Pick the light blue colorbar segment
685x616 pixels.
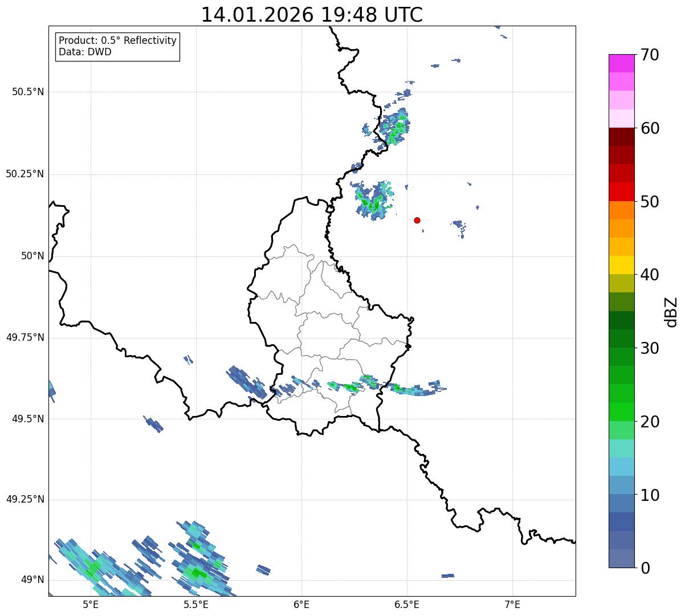pos(621,467)
